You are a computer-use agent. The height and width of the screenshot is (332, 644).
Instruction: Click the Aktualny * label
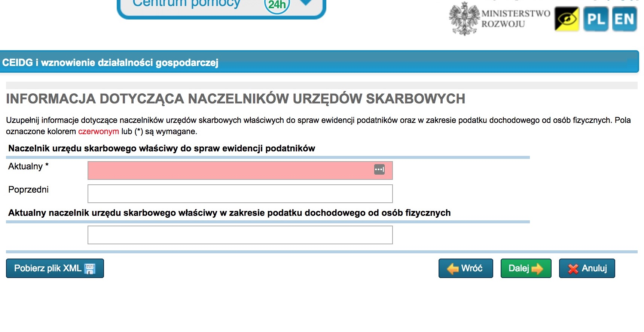click(28, 166)
